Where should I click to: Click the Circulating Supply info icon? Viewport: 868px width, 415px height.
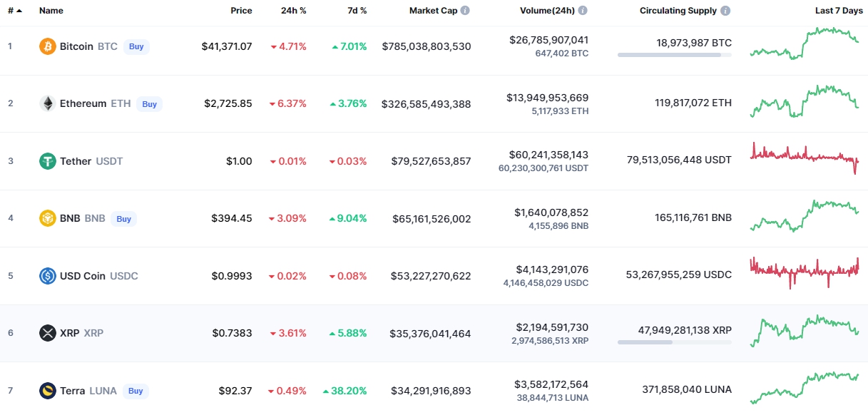pos(725,11)
